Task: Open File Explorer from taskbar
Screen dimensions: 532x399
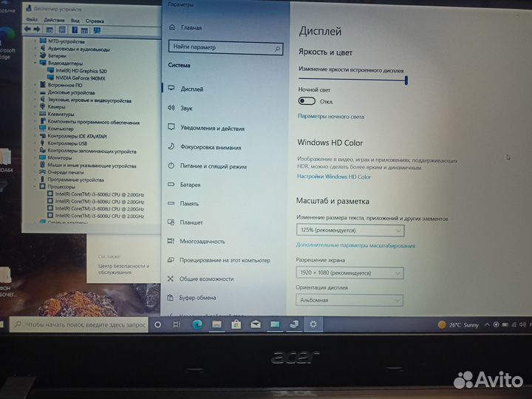Action: [x=216, y=324]
